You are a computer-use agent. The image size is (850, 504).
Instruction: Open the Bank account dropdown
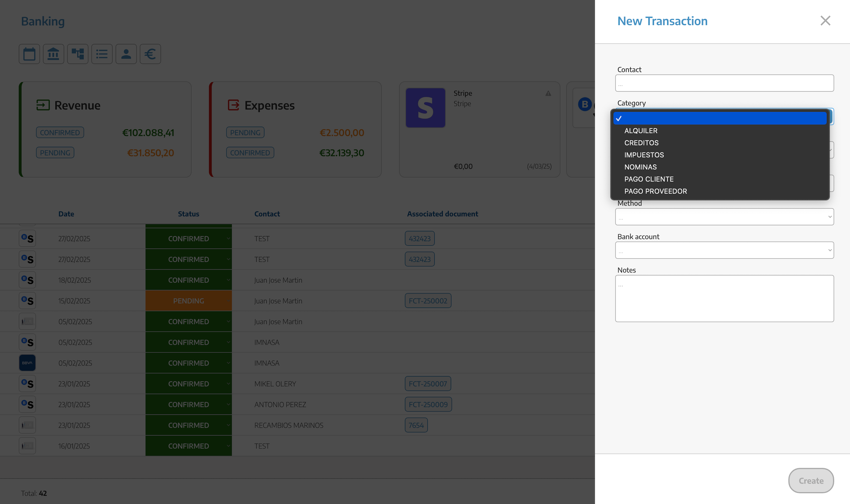724,250
